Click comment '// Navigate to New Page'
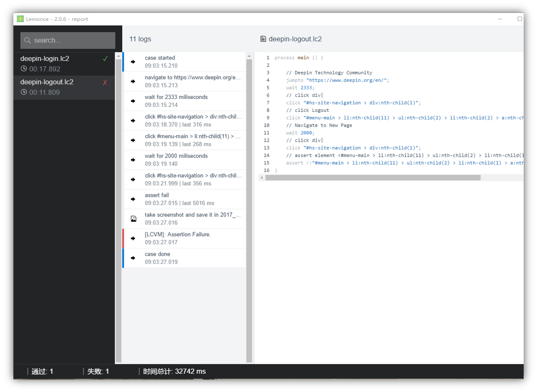 [319, 125]
